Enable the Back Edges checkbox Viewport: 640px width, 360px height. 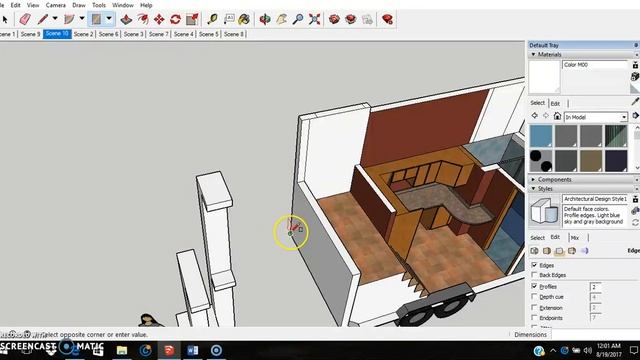534,275
